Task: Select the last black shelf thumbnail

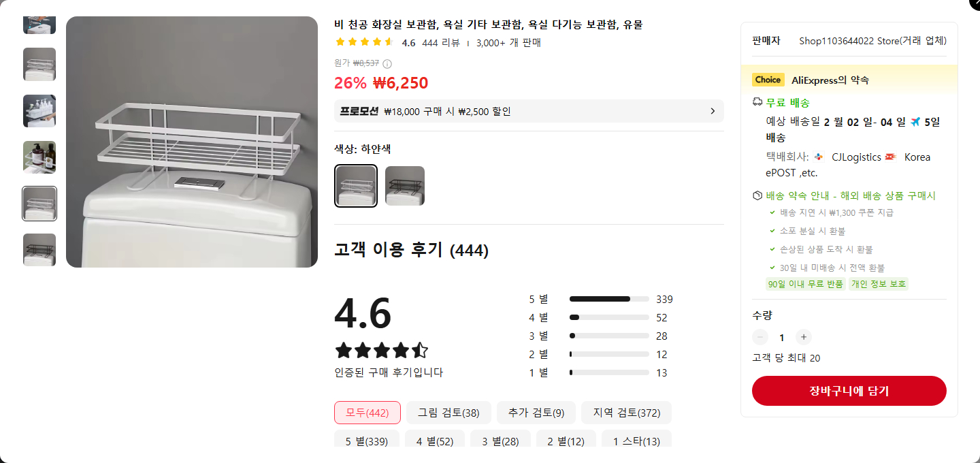Action: [x=39, y=250]
